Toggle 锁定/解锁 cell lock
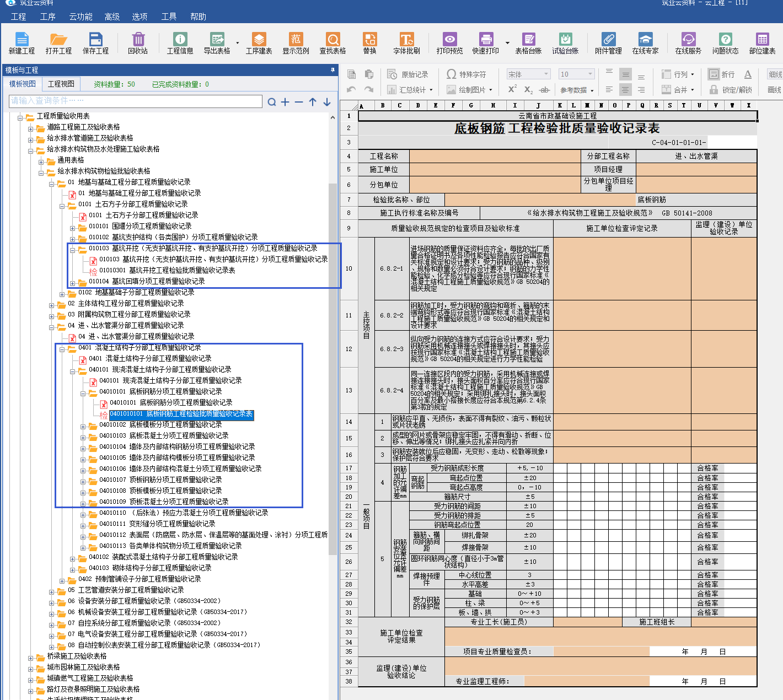 [731, 89]
